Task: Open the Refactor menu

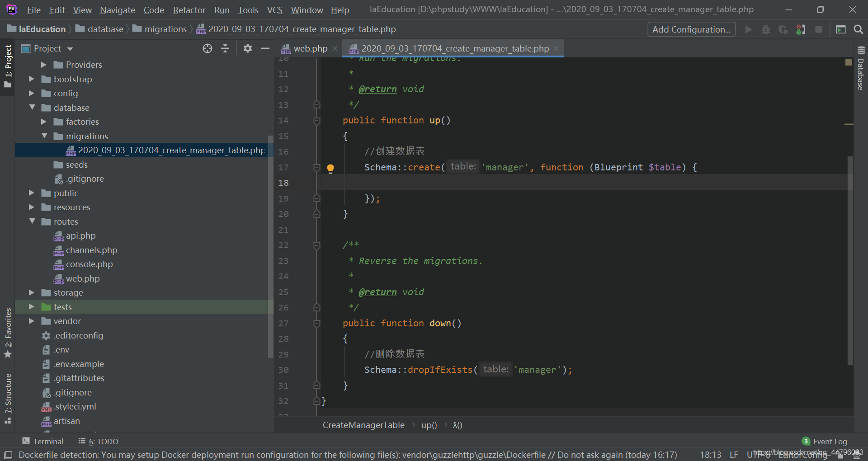Action: 189,10
